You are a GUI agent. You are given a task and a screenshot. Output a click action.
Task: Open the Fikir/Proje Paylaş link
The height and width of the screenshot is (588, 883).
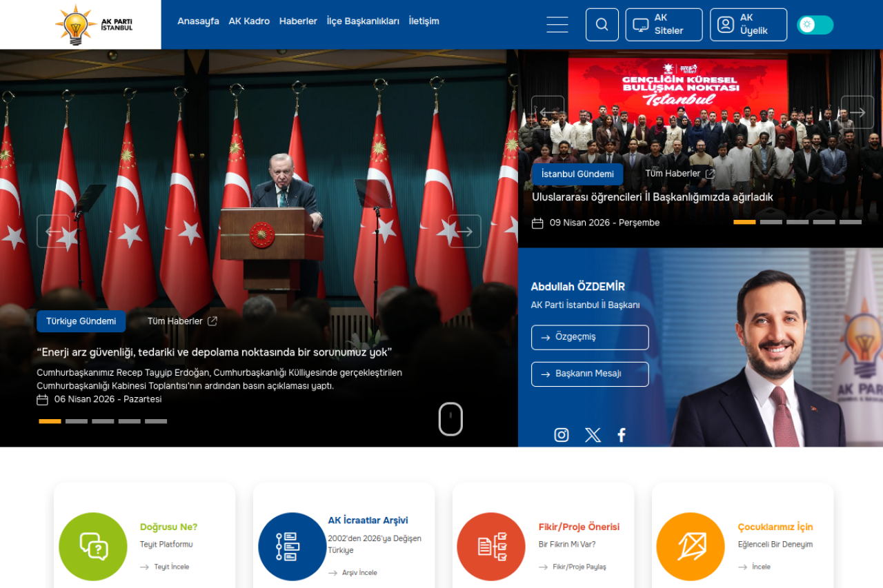tap(573, 567)
